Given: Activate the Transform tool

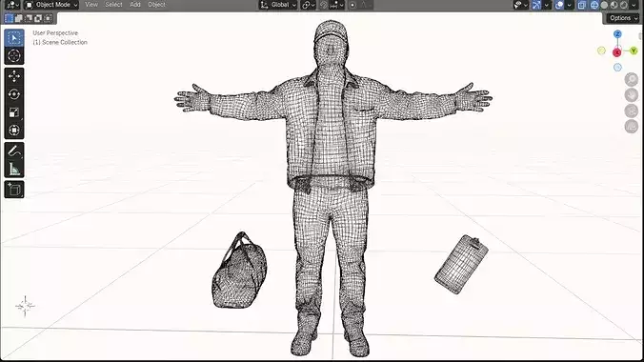Looking at the screenshot, I should [14, 131].
